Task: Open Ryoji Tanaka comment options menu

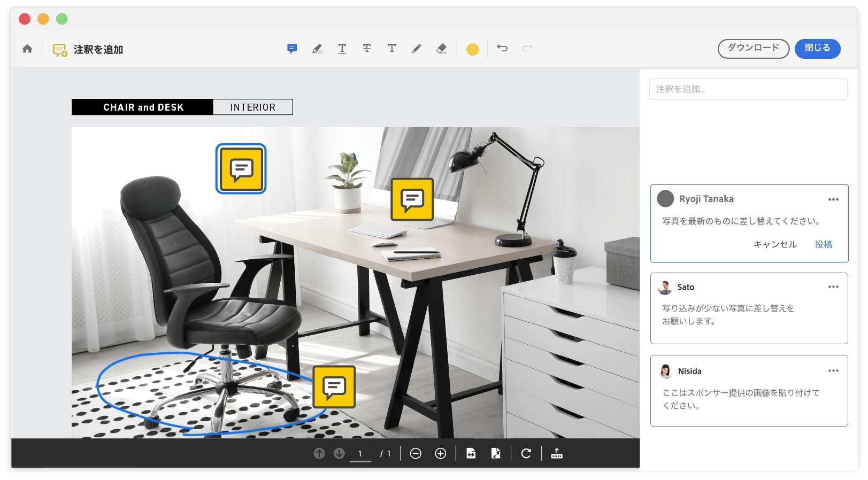Action: click(833, 199)
